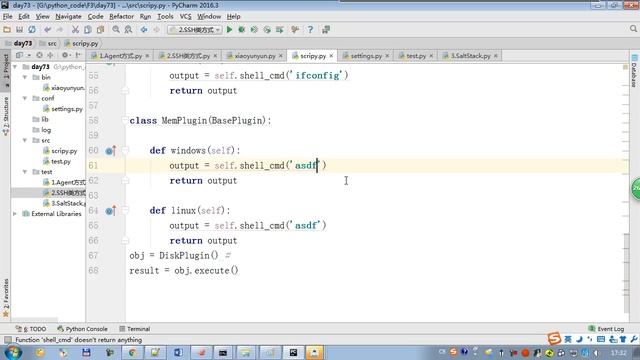The image size is (640, 360).
Task: Click the Paste toolbar icon
Action: pyautogui.click(x=100, y=29)
